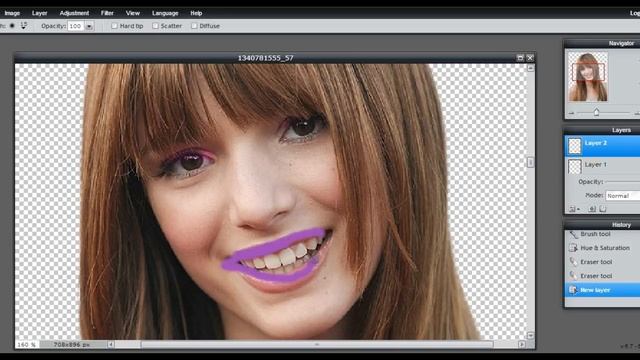The height and width of the screenshot is (360, 640).
Task: Click the horizontal scrollbar left arrow
Action: tap(111, 344)
